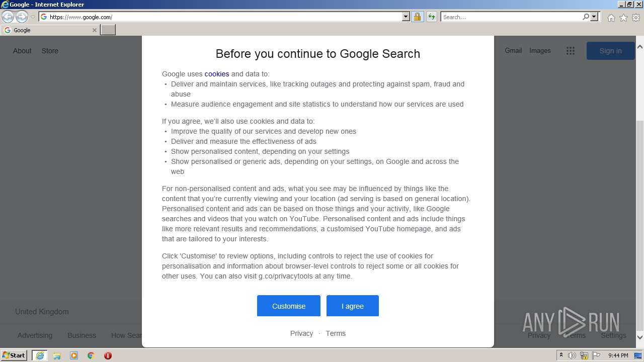The height and width of the screenshot is (362, 644).
Task: Open the Windows Start button
Action: click(14, 355)
